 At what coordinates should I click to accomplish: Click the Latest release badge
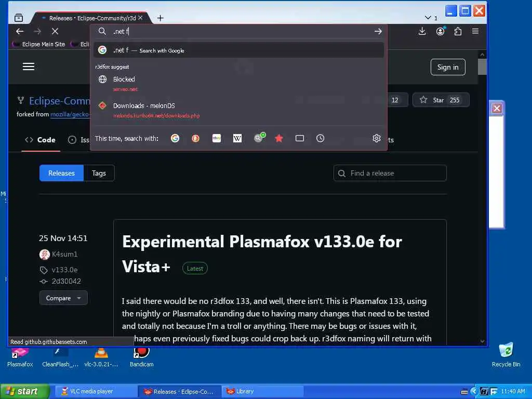click(x=195, y=269)
